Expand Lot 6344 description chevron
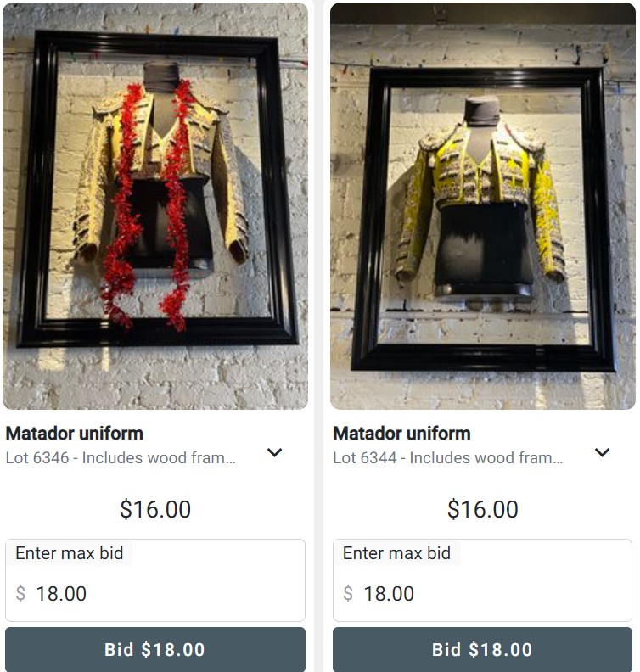 (602, 452)
